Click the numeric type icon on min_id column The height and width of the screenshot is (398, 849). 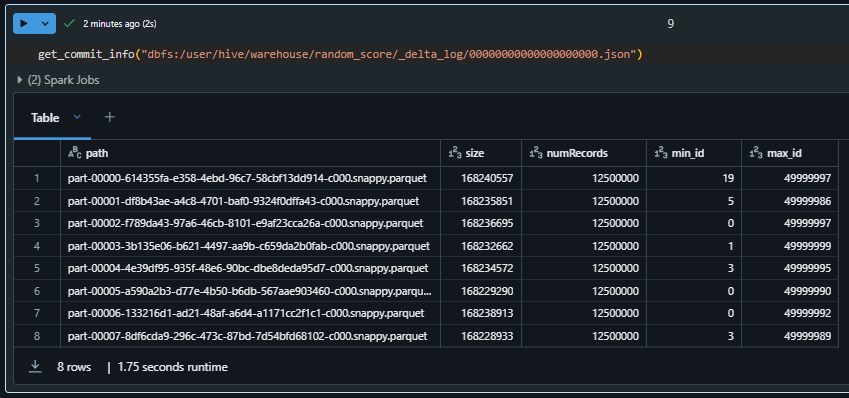click(661, 154)
